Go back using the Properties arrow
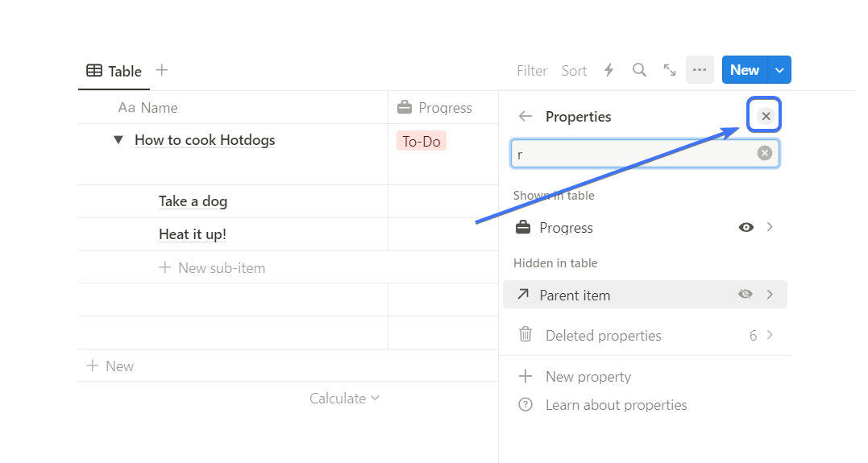This screenshot has width=868, height=463. [525, 117]
